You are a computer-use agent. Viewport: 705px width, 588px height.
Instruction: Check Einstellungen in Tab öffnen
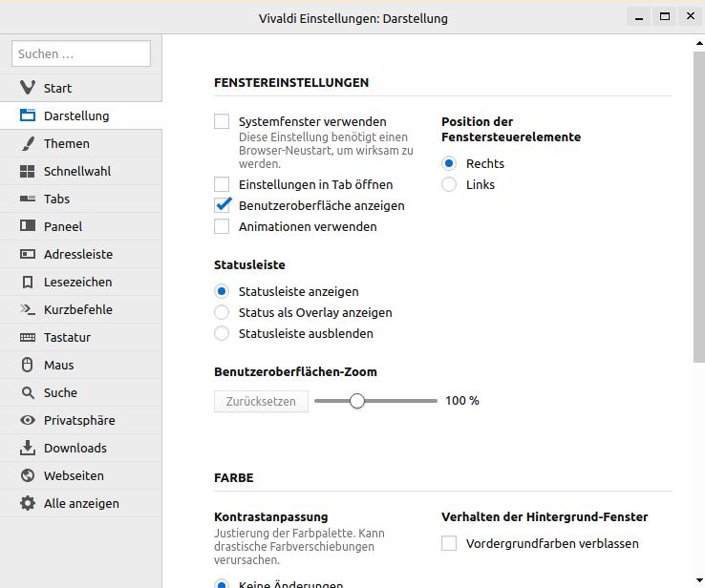click(x=222, y=184)
